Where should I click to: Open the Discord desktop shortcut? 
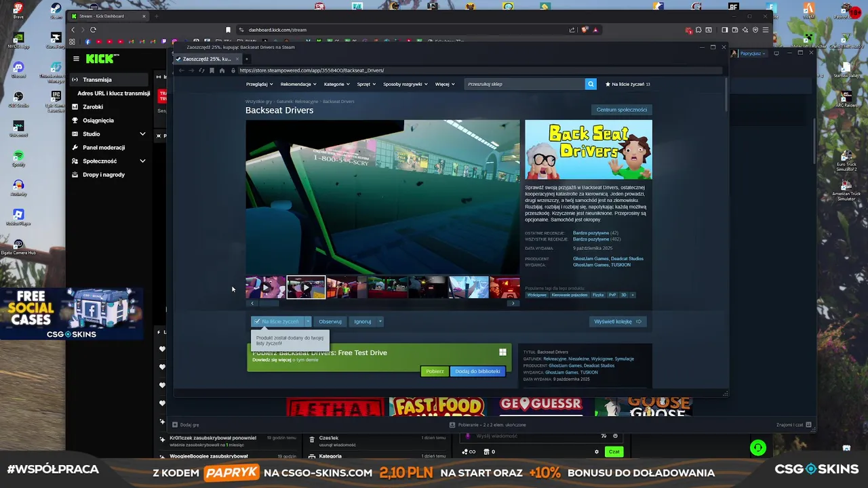click(x=18, y=69)
